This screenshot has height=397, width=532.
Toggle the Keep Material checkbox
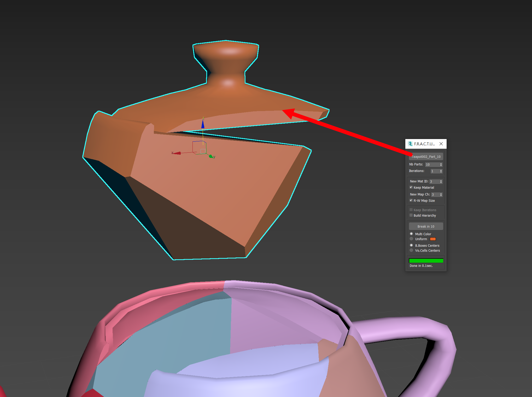411,187
